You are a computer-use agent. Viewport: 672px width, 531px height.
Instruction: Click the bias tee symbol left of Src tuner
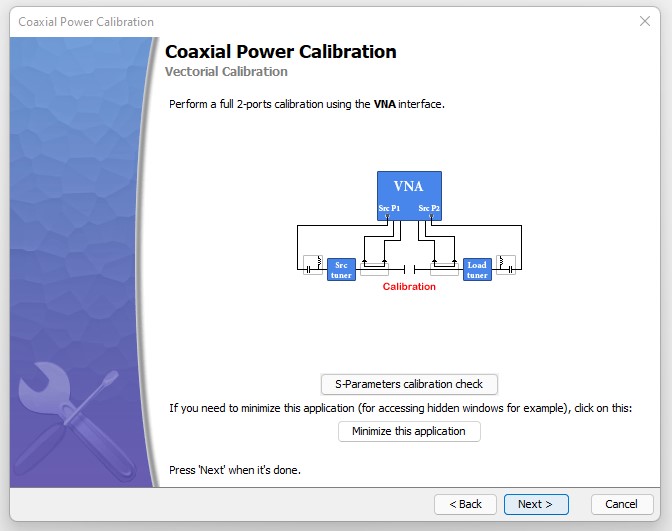tap(313, 265)
